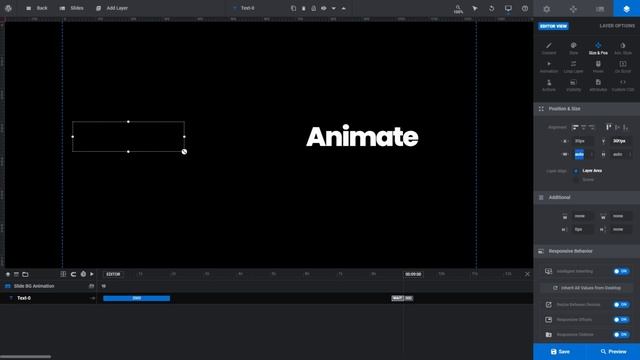Select Slide BG Animation row
This screenshot has height=360, width=640.
click(x=48, y=286)
